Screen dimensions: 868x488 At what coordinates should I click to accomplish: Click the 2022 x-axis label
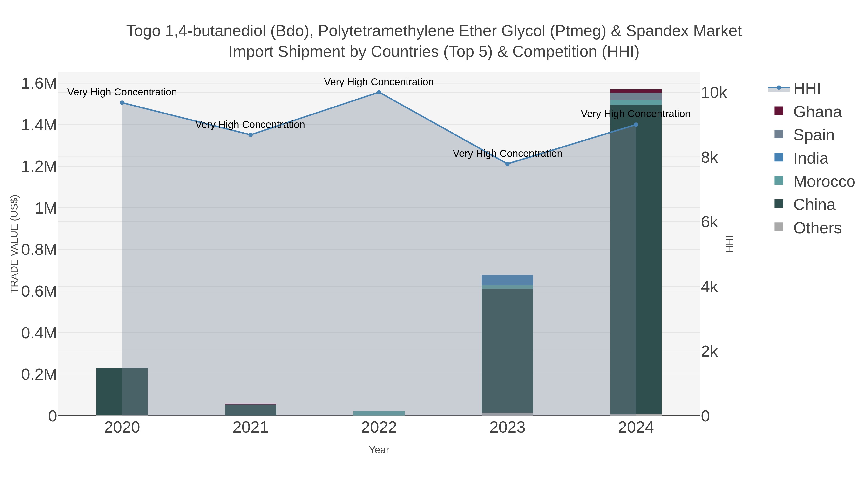[379, 428]
